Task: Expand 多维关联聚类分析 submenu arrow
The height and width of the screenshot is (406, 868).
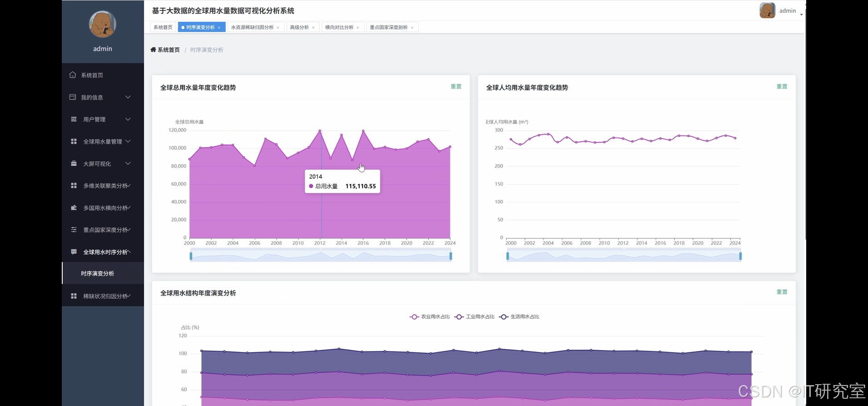Action: click(x=129, y=185)
